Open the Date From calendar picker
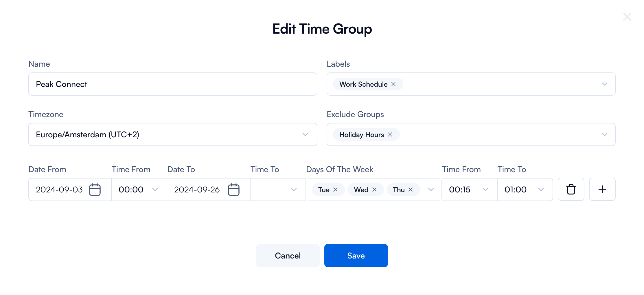 95,190
